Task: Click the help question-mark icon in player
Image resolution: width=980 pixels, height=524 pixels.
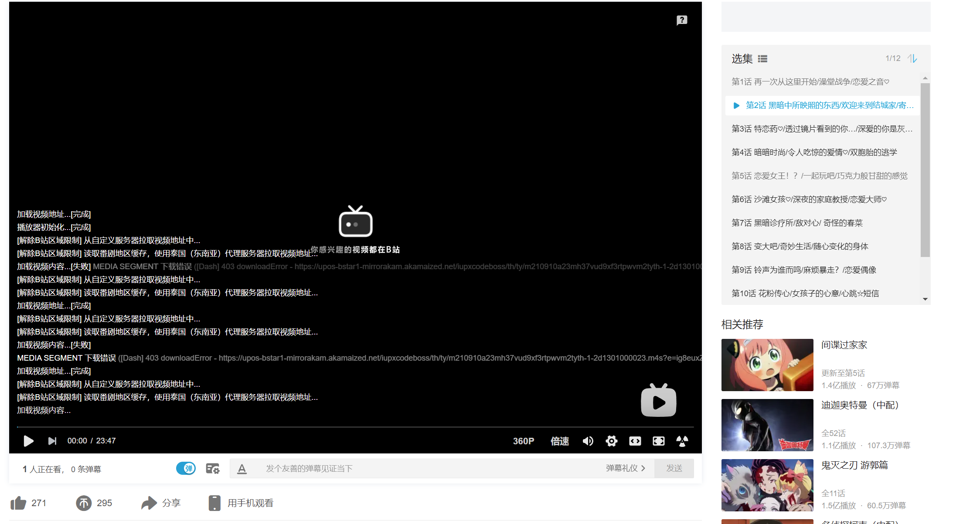Action: [x=681, y=20]
